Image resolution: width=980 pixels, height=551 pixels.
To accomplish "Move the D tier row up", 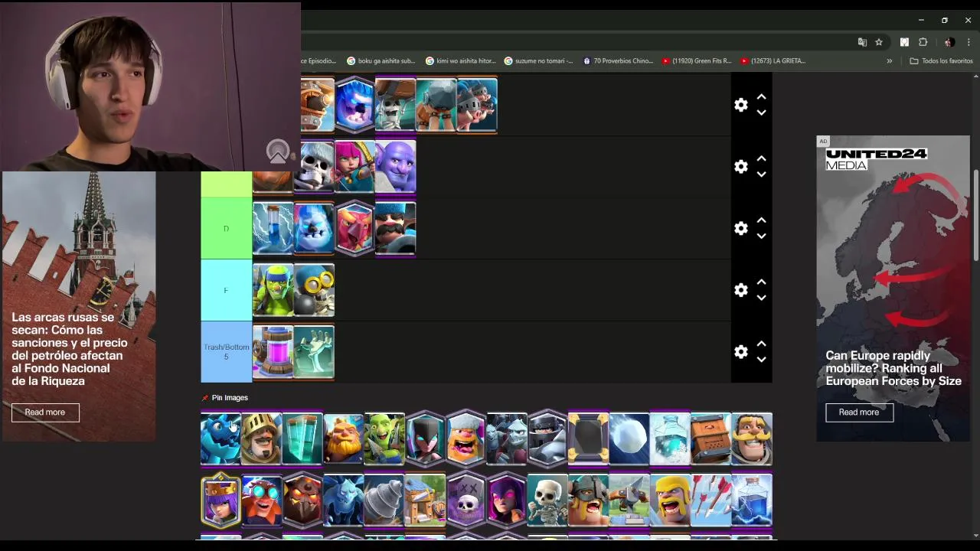I will (761, 220).
